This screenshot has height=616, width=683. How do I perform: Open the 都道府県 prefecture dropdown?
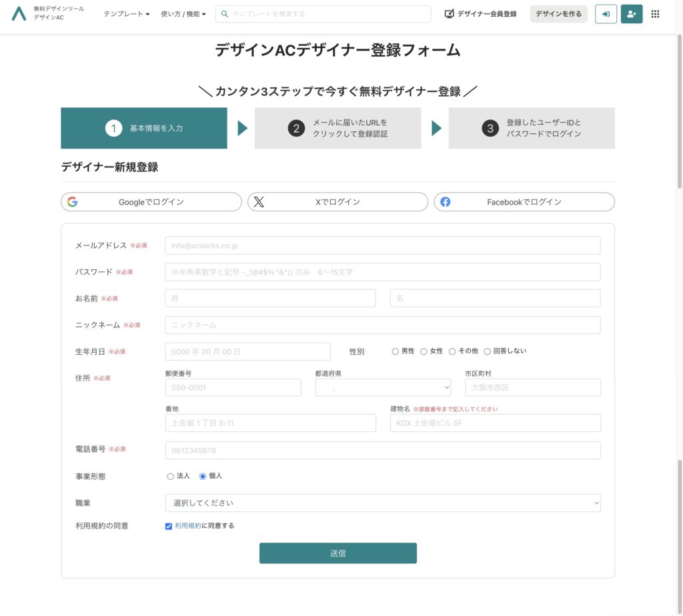click(x=383, y=387)
